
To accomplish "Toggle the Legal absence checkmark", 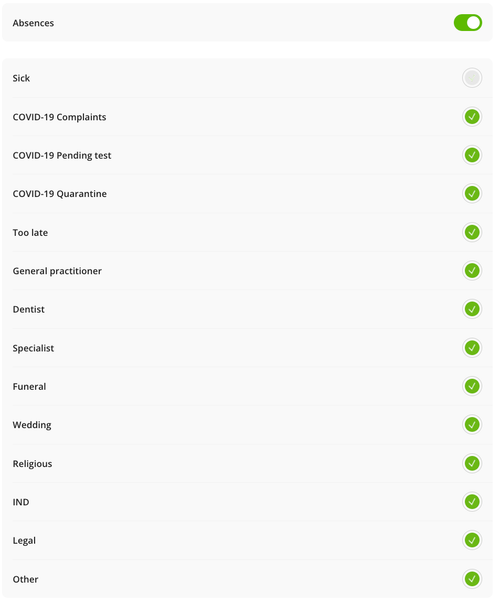I will pyautogui.click(x=472, y=540).
